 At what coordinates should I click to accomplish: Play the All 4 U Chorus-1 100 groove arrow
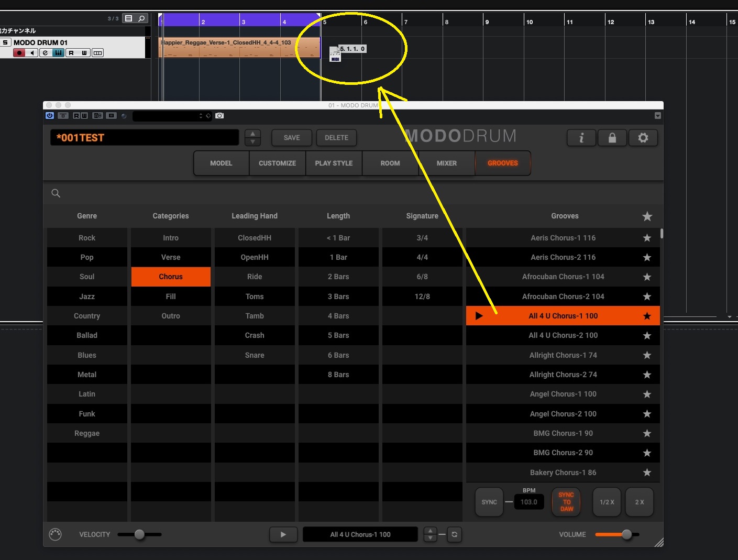(479, 316)
